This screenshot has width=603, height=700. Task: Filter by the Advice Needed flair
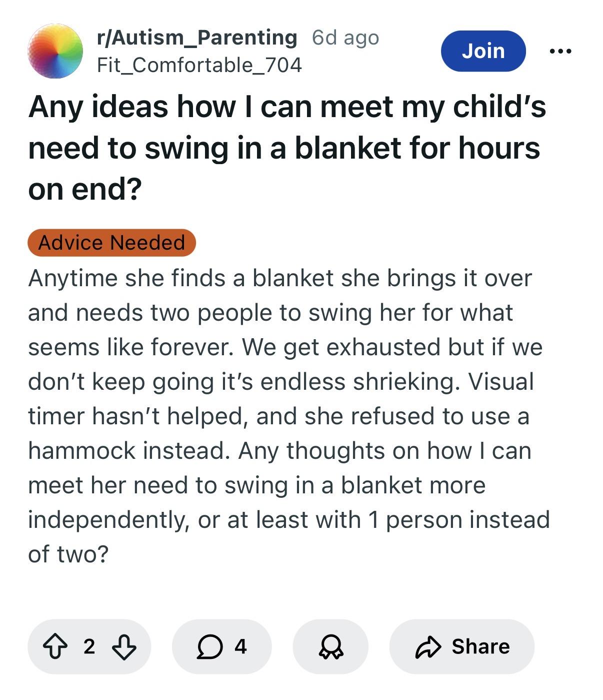pos(111,243)
